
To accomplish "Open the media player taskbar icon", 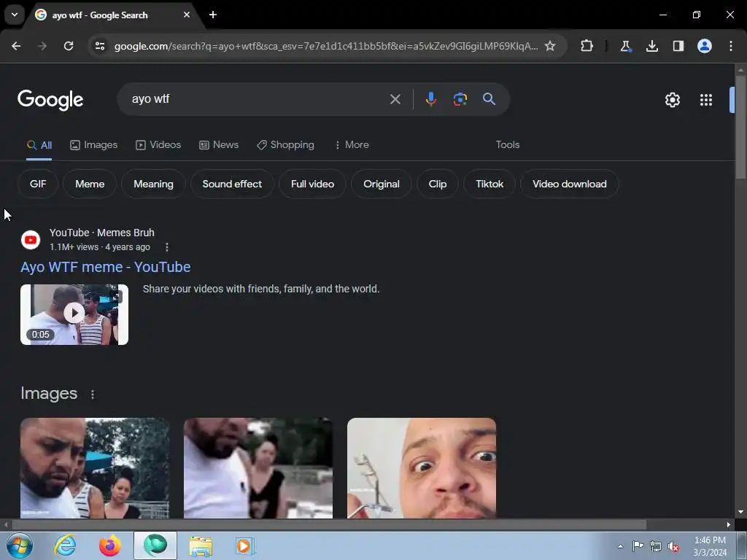I will (x=245, y=545).
